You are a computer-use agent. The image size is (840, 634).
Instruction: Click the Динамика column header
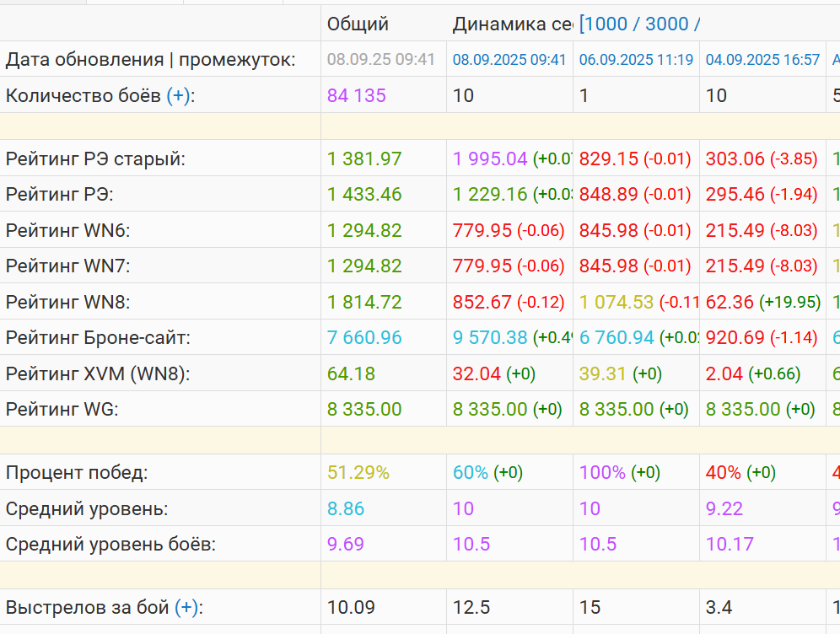pyautogui.click(x=512, y=24)
